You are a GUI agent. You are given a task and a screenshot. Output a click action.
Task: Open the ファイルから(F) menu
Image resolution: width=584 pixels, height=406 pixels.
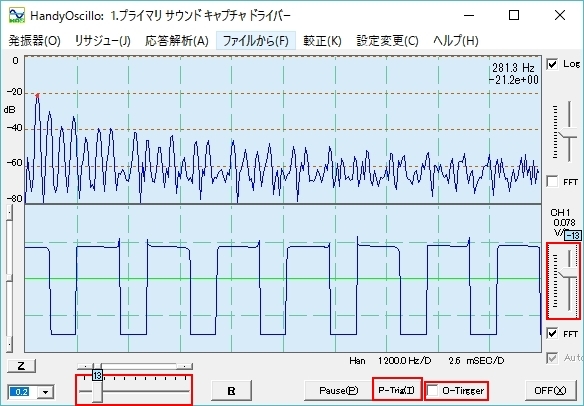tap(256, 41)
